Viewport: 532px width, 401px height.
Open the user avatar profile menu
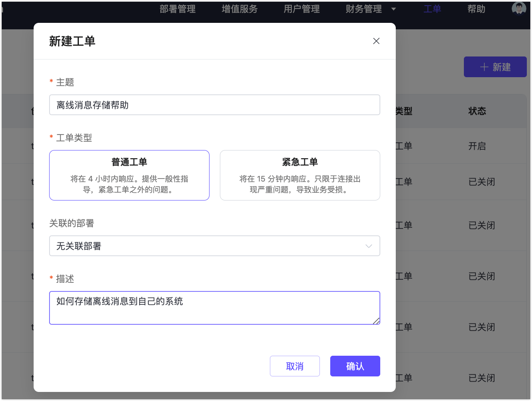click(x=519, y=8)
